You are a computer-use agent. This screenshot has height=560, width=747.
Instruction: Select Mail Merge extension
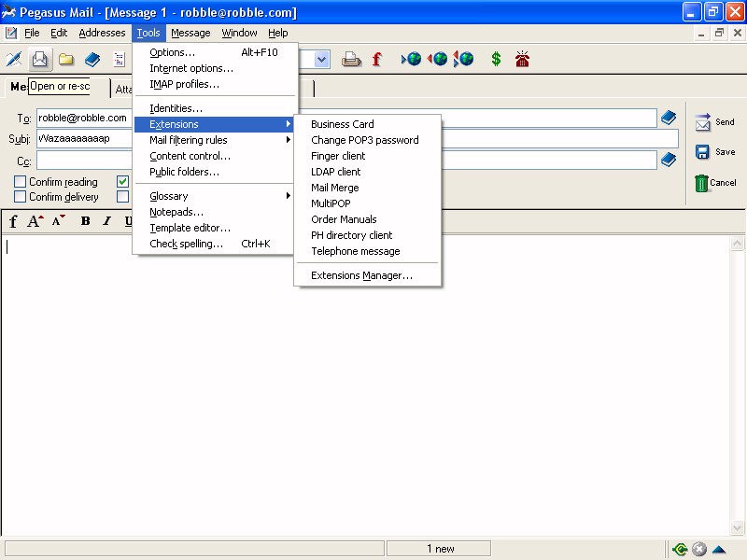(x=367, y=188)
